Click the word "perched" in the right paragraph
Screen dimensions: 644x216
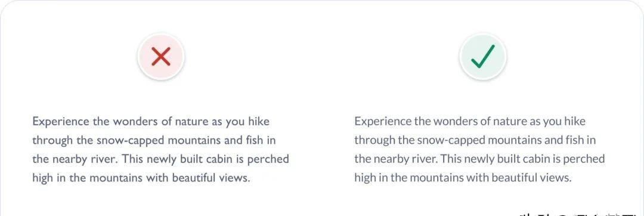(584, 160)
